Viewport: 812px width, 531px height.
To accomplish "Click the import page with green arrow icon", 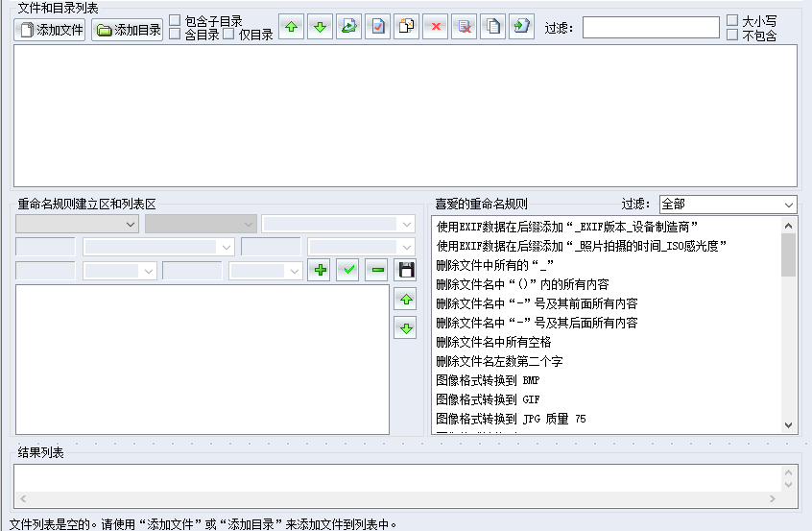I will (x=522, y=27).
